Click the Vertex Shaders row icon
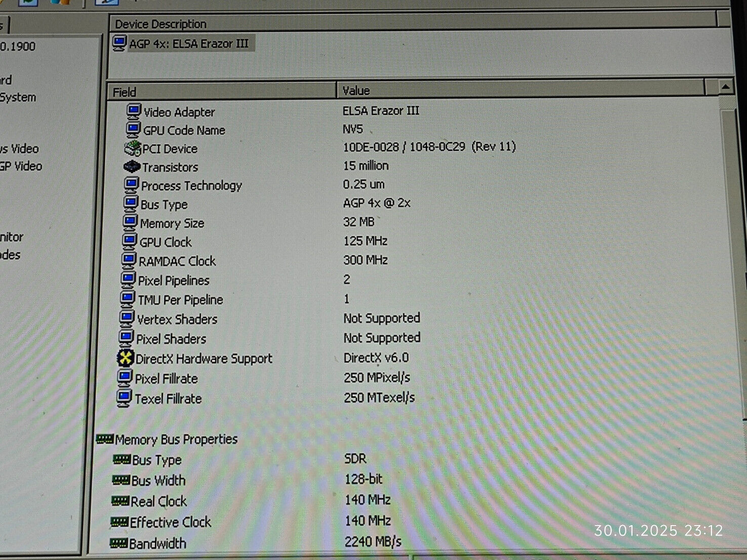747x560 pixels. (127, 318)
